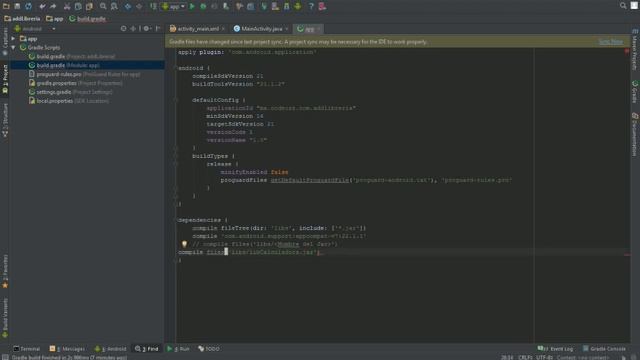Open the Find tool window
Viewport: 640px width, 360px height.
147,349
